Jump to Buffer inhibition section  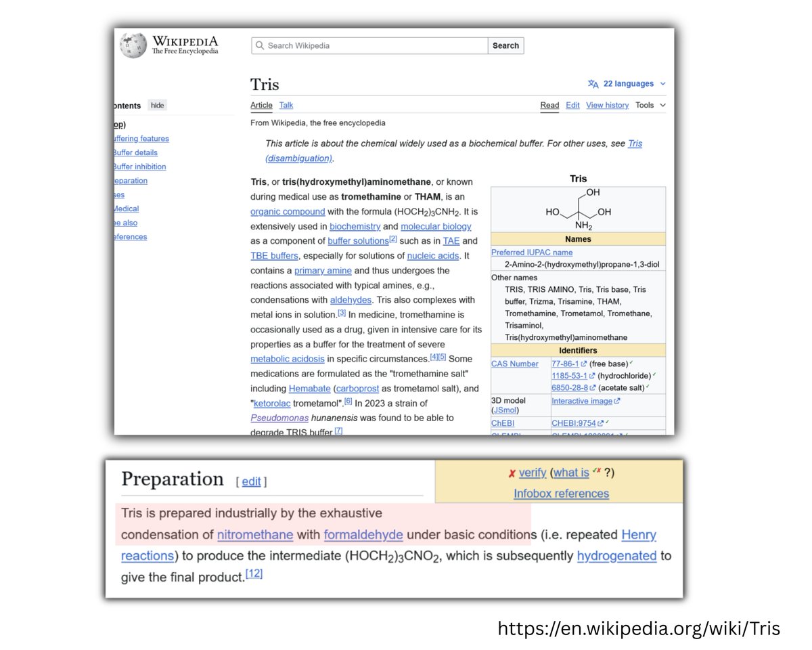(x=139, y=167)
